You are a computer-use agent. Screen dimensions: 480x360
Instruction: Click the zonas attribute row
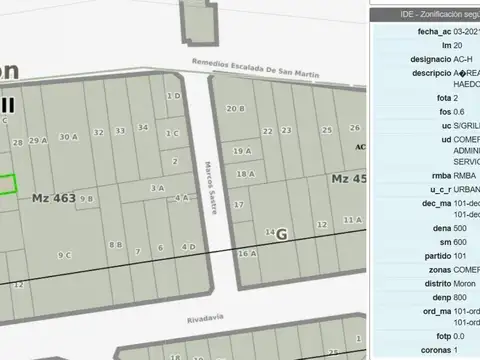pyautogui.click(x=427, y=270)
